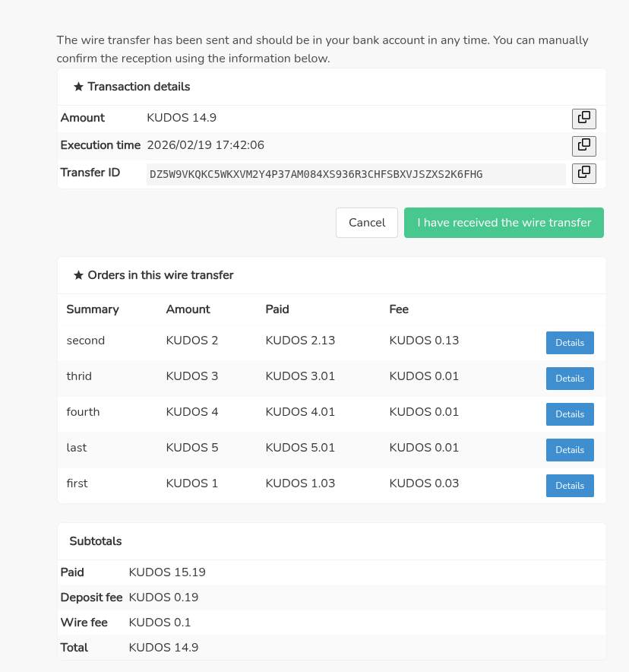The width and height of the screenshot is (629, 672).
Task: Click the Deposit fee value KUDOS 0.19
Action: [163, 598]
